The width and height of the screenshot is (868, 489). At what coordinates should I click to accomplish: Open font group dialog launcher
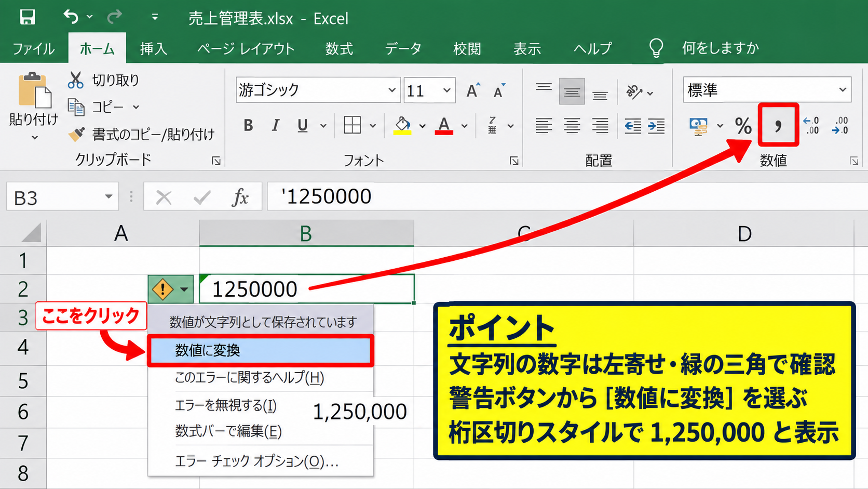pos(514,161)
